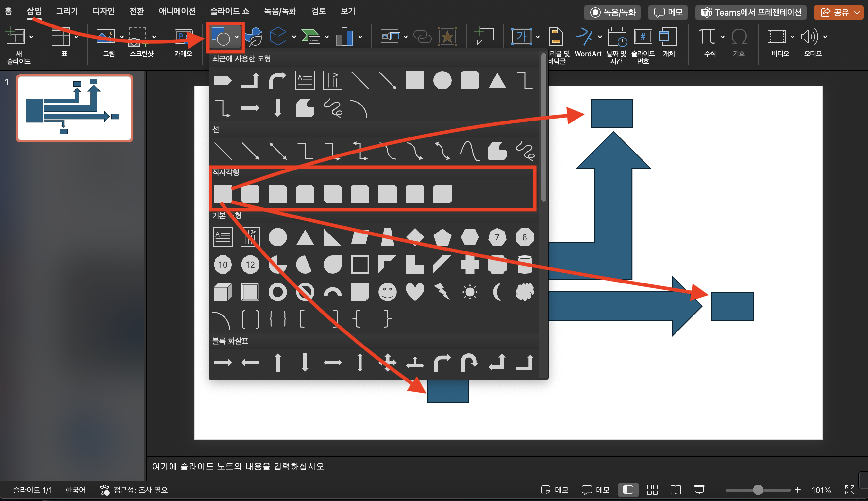Image resolution: width=868 pixels, height=501 pixels.
Task: Select the hexagon shape in basic shapes
Action: [470, 237]
